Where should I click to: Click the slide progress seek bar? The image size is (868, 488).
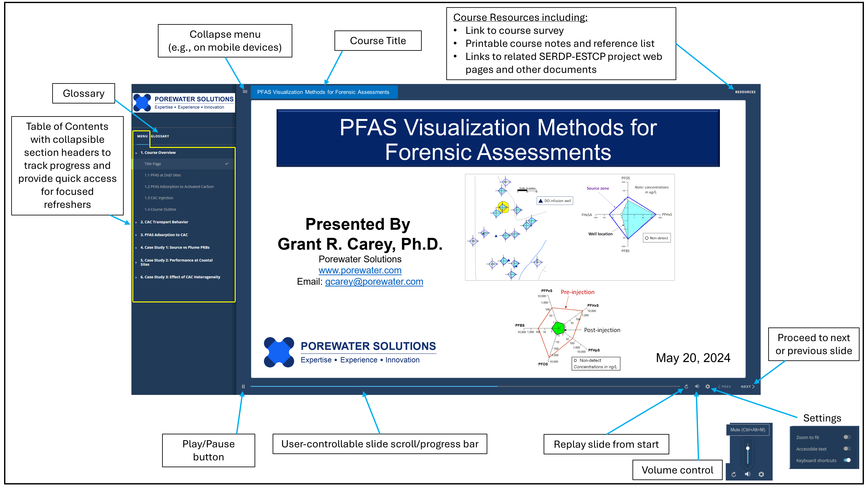pyautogui.click(x=465, y=386)
